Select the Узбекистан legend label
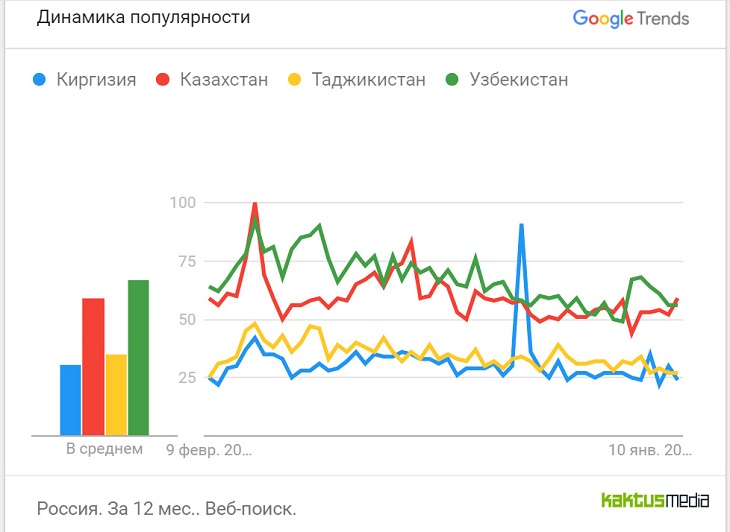The height and width of the screenshot is (532, 730). click(519, 79)
